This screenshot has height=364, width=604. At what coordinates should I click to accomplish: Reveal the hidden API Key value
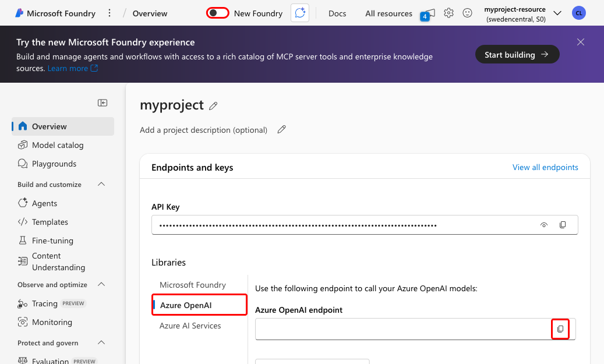[x=543, y=225]
